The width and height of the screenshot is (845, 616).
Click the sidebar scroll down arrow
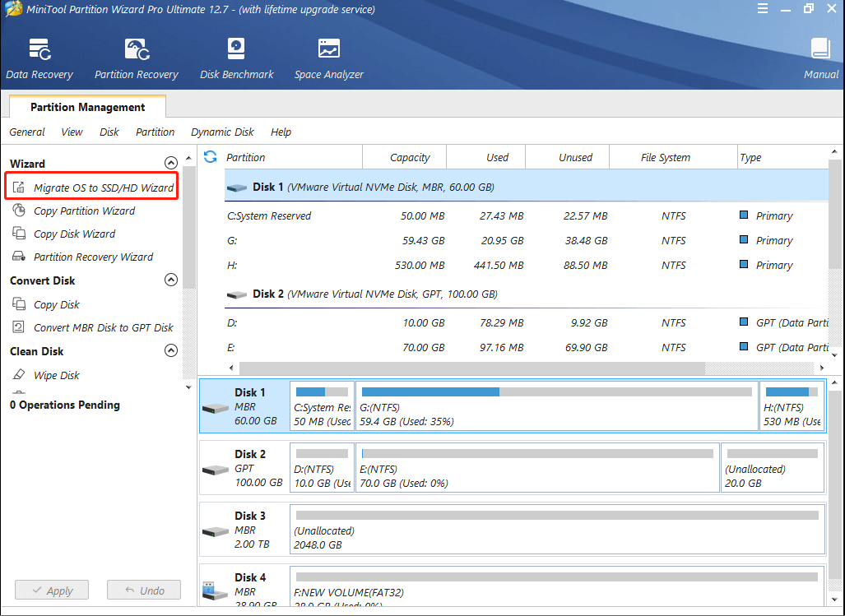[x=188, y=387]
